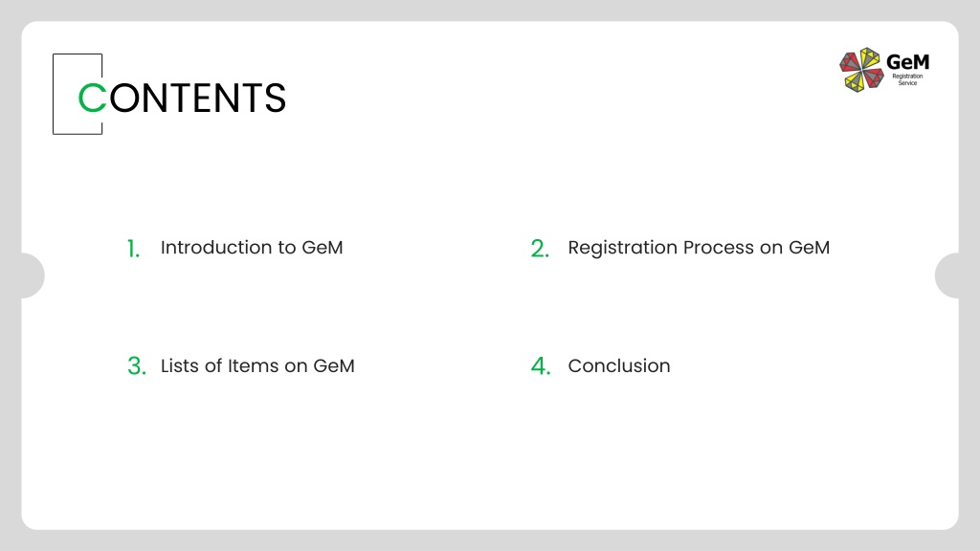The width and height of the screenshot is (980, 551).
Task: Click the right semicircle notch of slide
Action: 947,275
